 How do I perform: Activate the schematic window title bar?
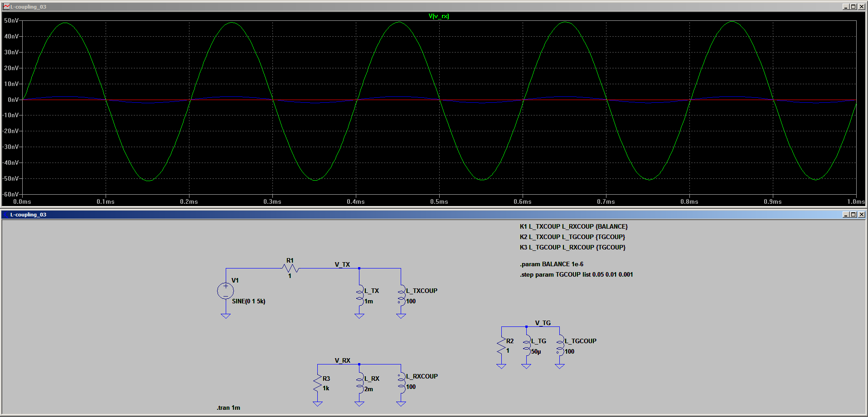coord(408,215)
